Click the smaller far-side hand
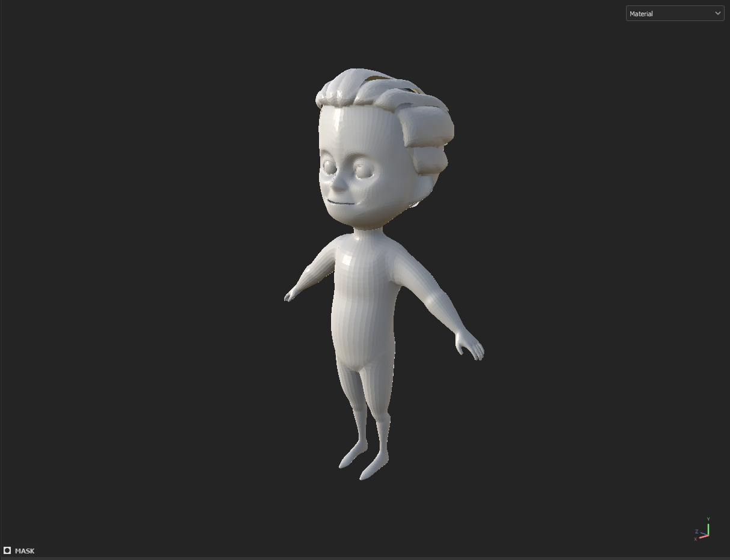Screen dimensions: 730x560 290,296
